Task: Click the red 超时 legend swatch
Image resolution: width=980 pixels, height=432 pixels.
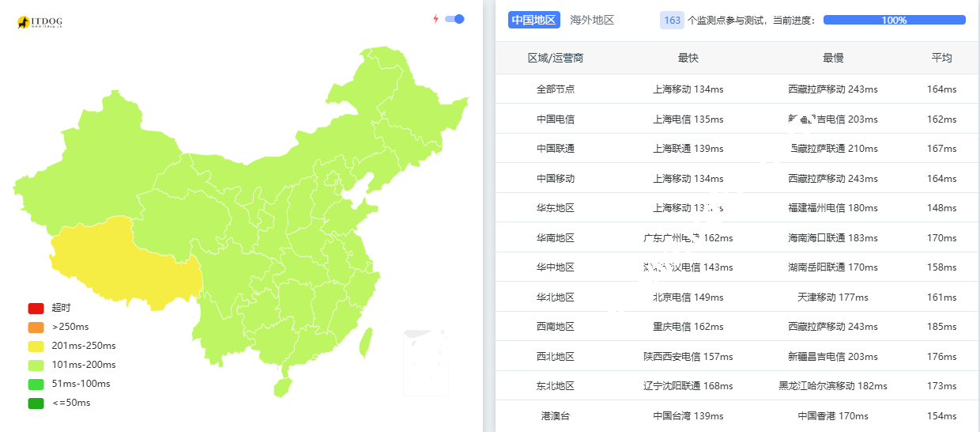Action: (x=36, y=308)
